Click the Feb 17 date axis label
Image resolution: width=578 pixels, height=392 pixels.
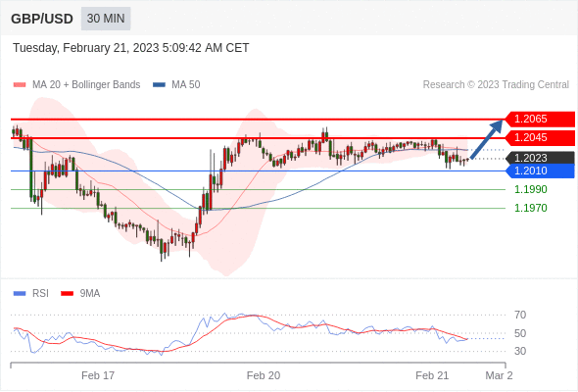[98, 375]
